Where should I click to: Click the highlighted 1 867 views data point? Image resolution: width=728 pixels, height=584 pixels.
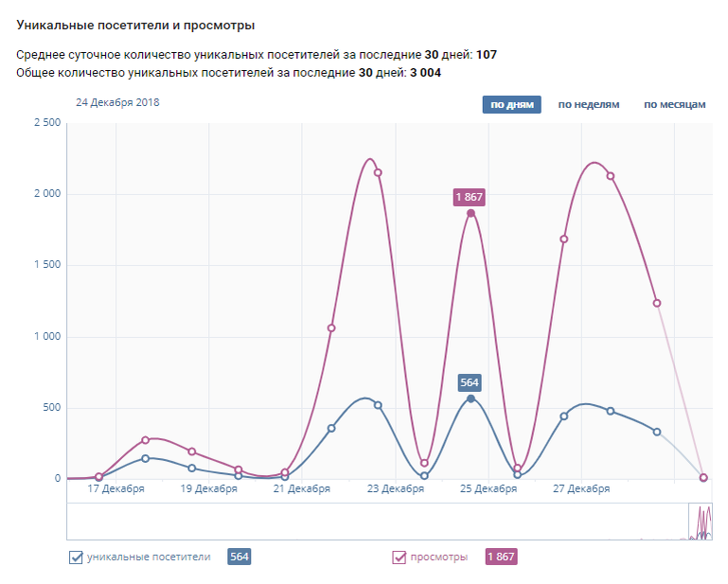(x=471, y=213)
